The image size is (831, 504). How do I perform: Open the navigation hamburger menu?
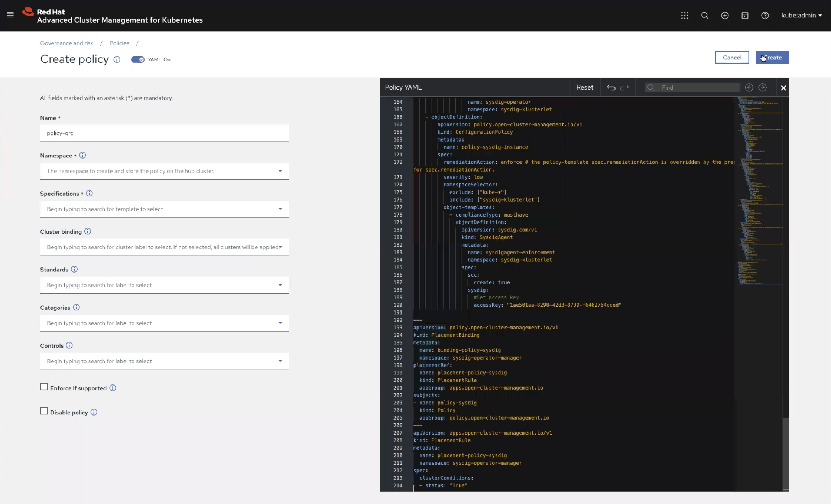click(10, 15)
